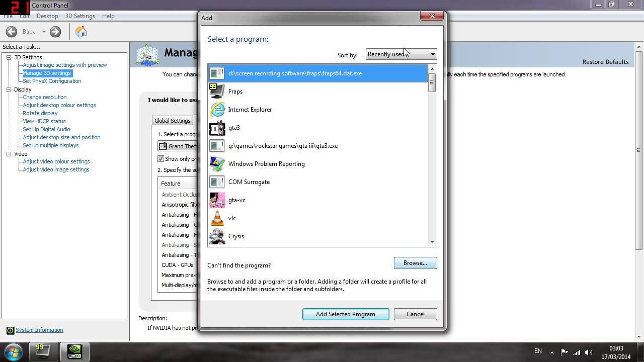Click the Forward arrow icon
This screenshot has width=644, height=362.
pyautogui.click(x=55, y=32)
